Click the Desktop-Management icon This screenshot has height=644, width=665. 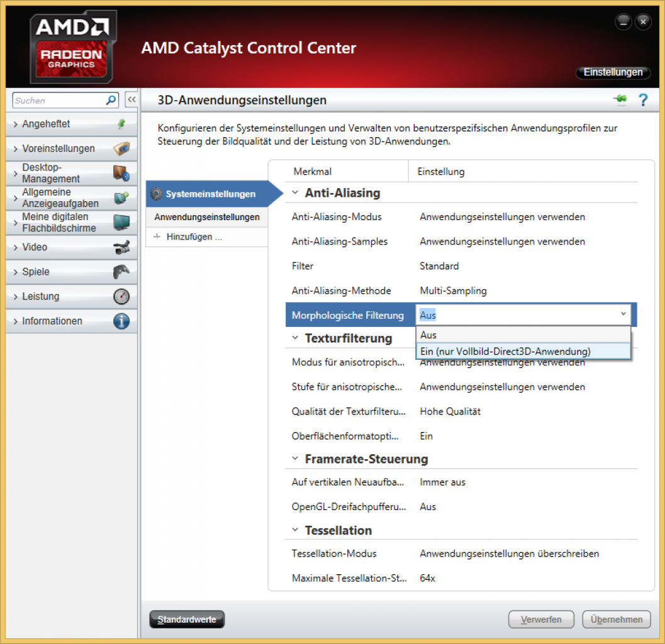tap(121, 173)
